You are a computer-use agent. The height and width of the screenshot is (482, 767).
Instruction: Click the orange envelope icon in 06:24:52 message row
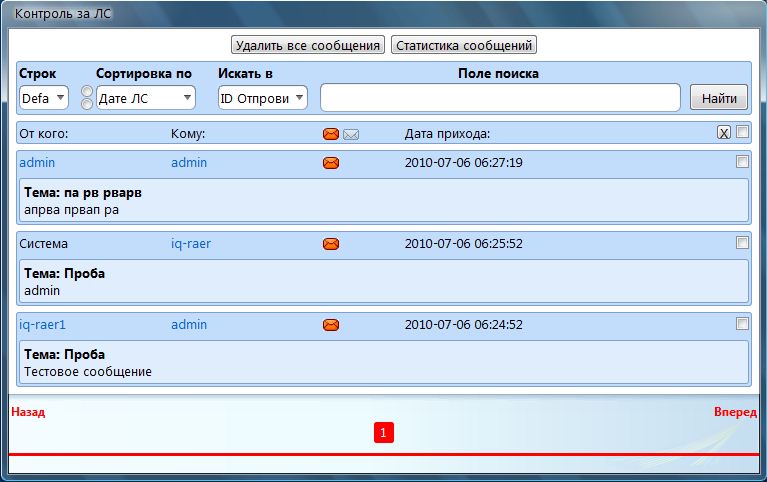pos(331,325)
